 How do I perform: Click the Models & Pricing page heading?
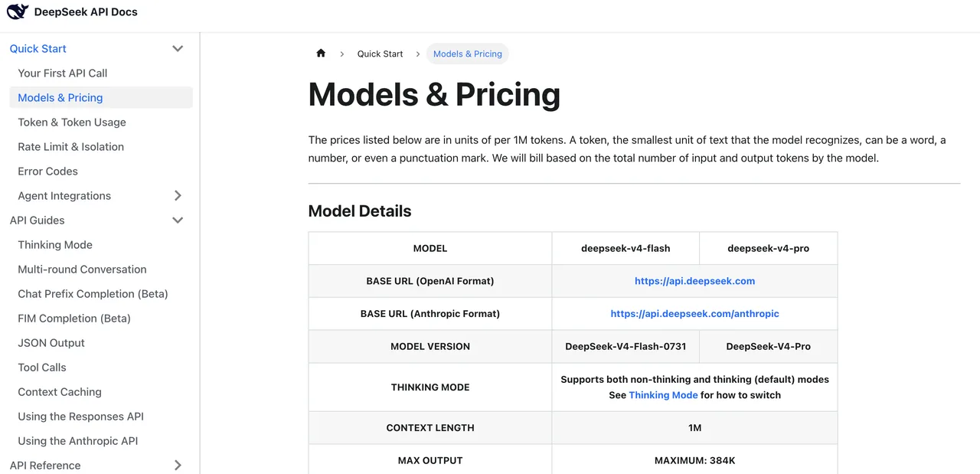[434, 94]
